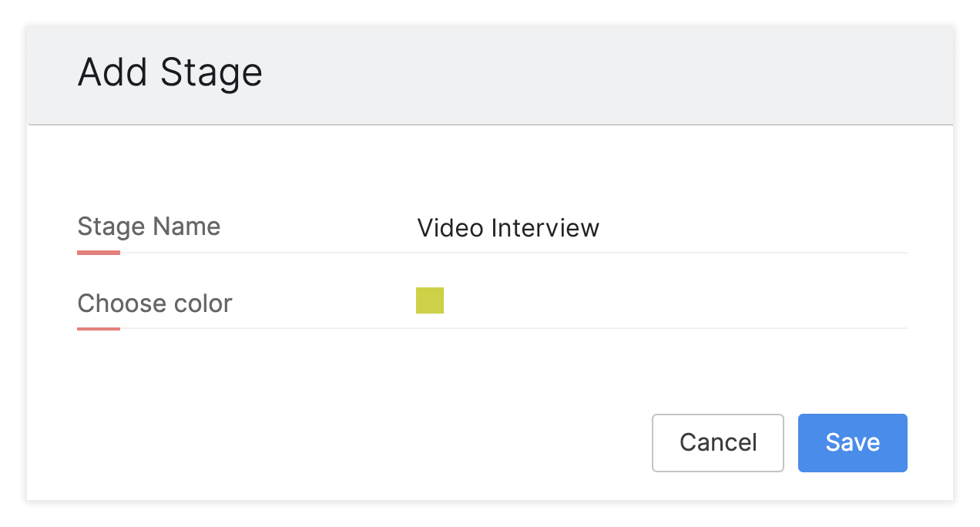Click the Save button

tap(852, 442)
